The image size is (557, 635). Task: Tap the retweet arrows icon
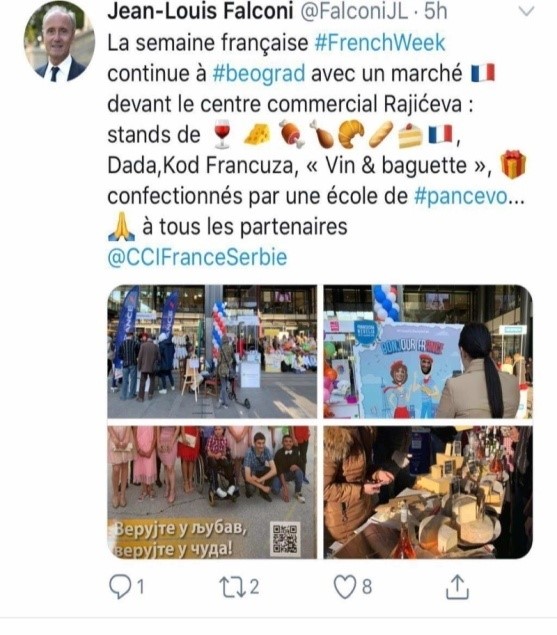pos(233,587)
